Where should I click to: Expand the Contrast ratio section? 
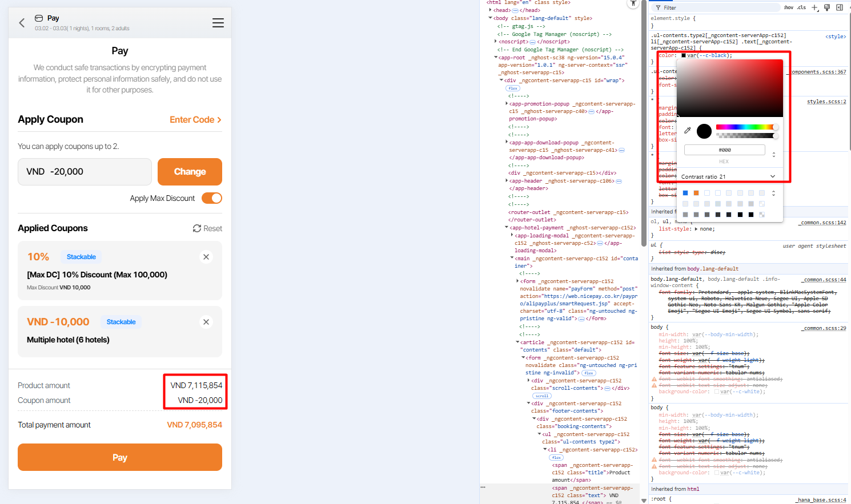click(x=773, y=176)
